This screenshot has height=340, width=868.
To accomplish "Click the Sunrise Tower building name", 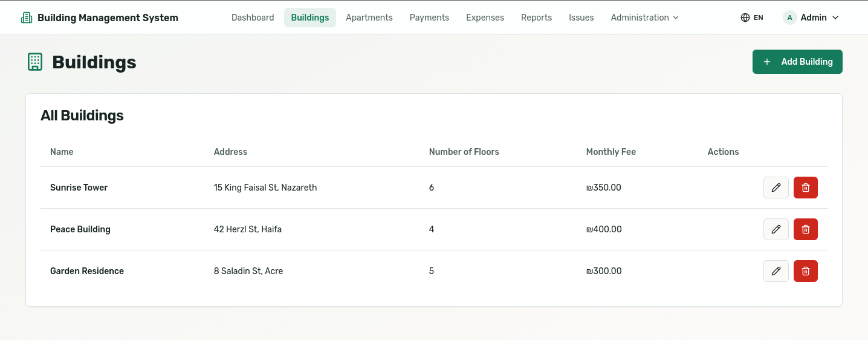I will (79, 188).
